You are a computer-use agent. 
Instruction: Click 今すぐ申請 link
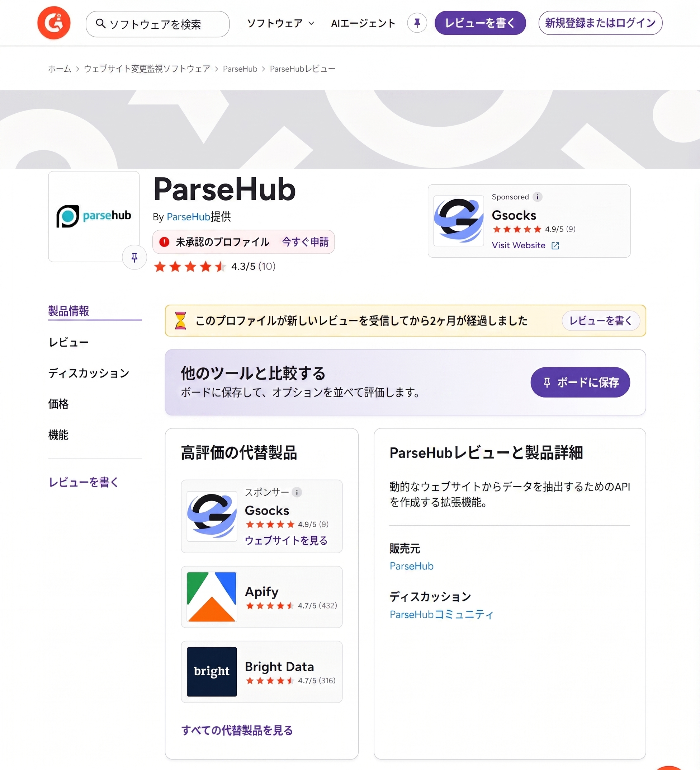(305, 242)
